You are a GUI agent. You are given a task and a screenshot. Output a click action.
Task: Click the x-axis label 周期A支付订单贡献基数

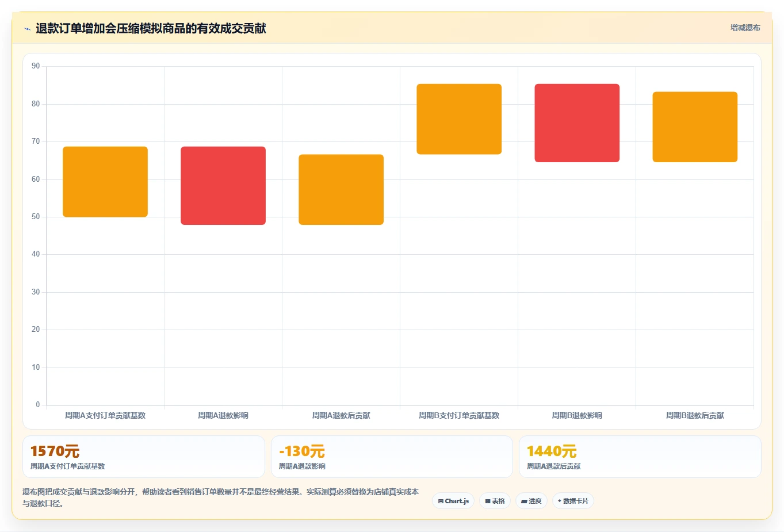(x=105, y=415)
